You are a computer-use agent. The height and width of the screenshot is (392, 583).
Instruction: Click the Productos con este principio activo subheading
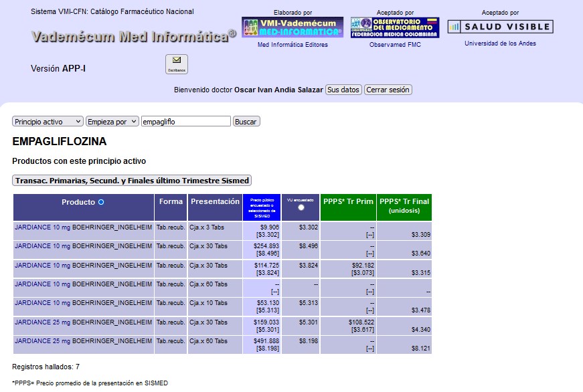point(79,161)
